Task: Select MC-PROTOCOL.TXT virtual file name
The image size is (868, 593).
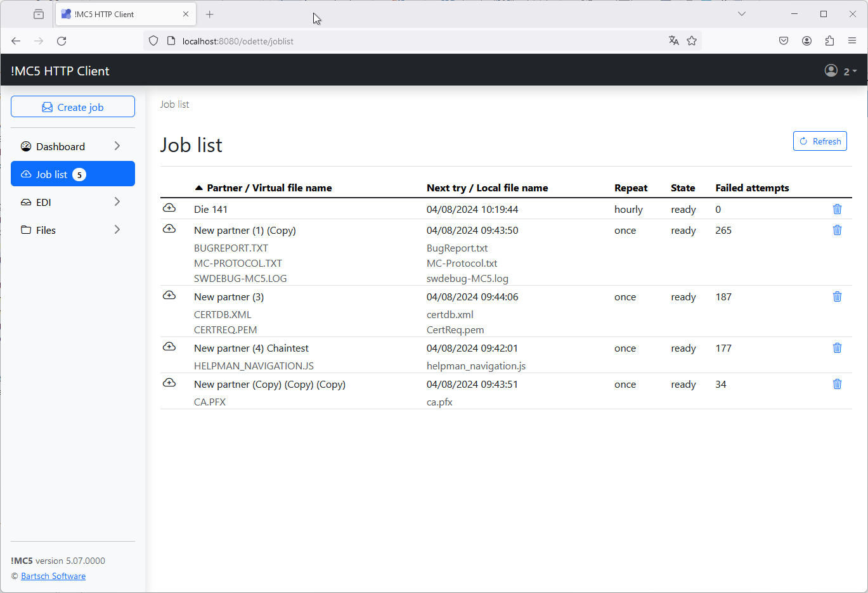Action: [x=238, y=263]
